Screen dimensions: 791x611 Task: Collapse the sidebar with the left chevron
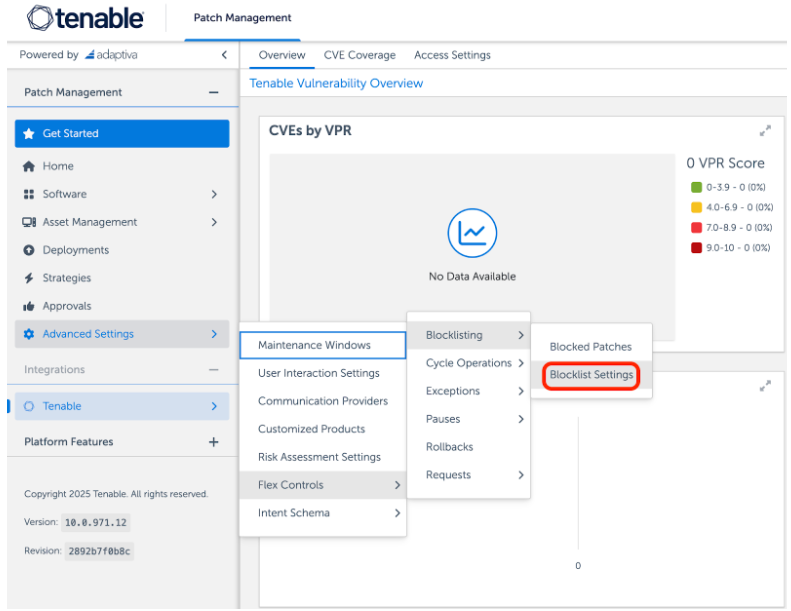(224, 55)
